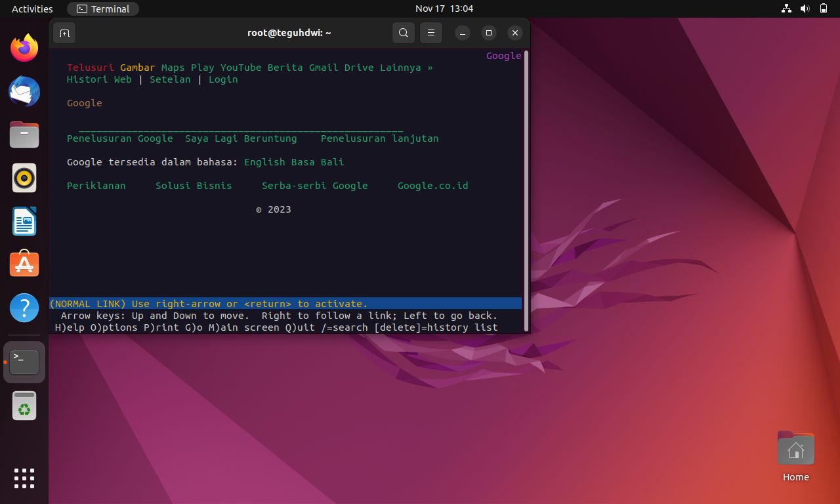Viewport: 840px width, 504px height.
Task: Open the Help icon in the dock
Action: tap(24, 308)
